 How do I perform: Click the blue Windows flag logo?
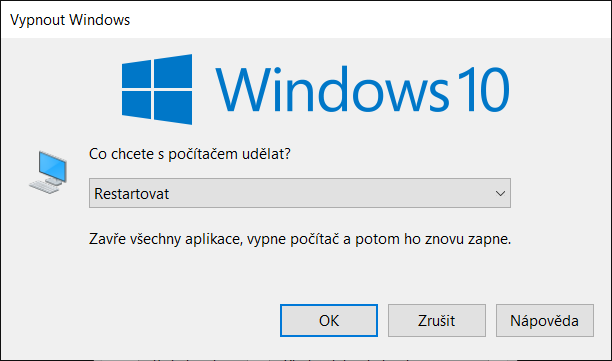tap(157, 89)
